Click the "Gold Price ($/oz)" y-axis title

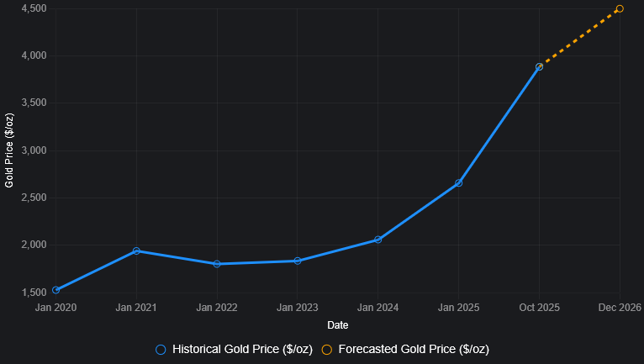coord(9,150)
